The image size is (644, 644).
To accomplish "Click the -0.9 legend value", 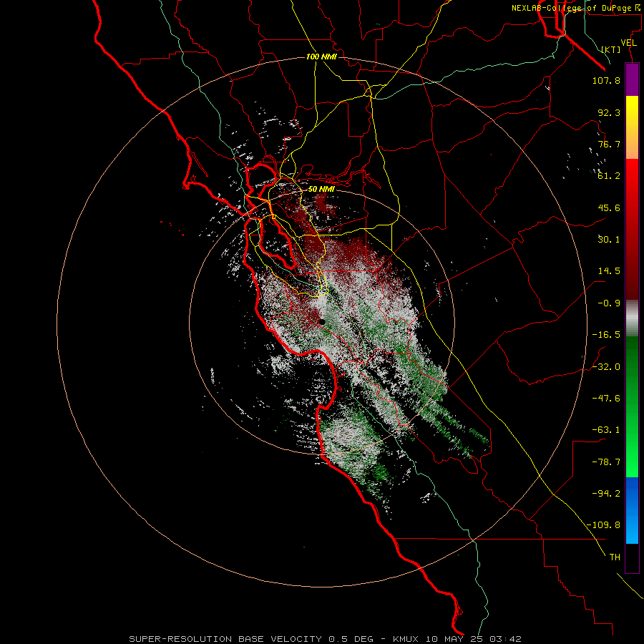I will (609, 303).
